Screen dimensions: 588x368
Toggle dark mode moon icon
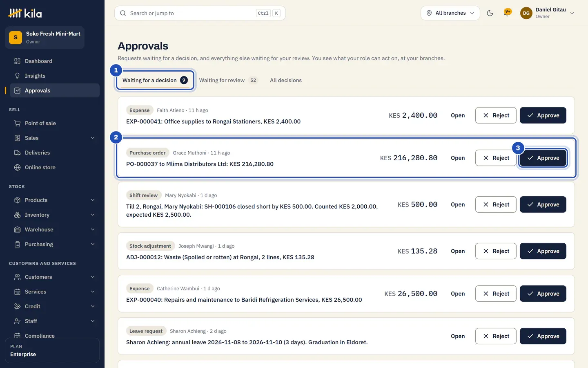pyautogui.click(x=490, y=13)
